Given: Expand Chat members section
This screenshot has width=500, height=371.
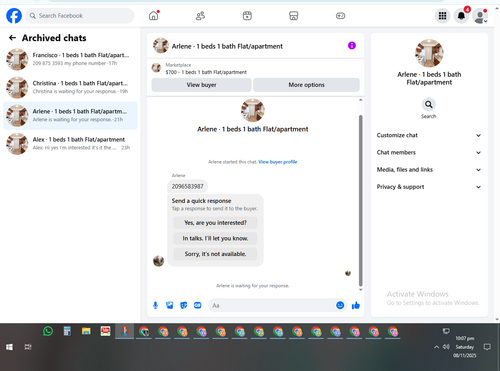Looking at the screenshot, I should (429, 153).
